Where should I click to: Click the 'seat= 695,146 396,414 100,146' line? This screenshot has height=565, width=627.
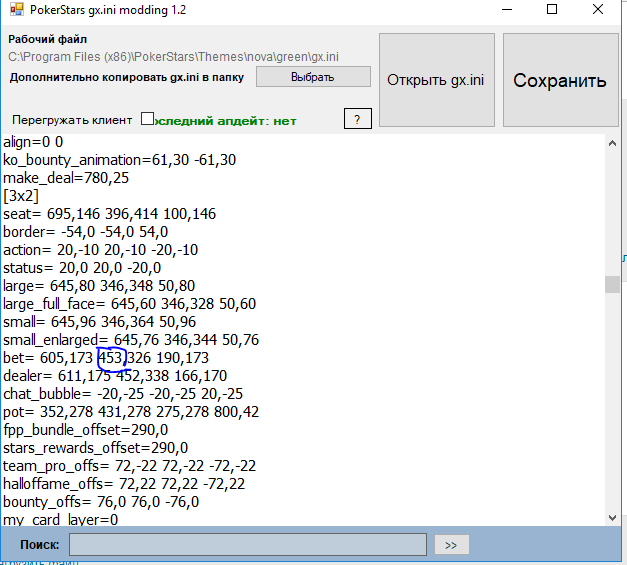point(110,214)
